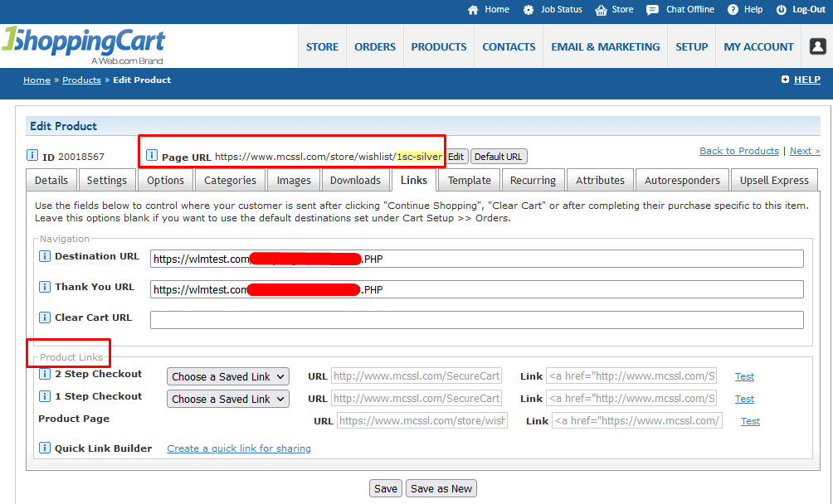The width and height of the screenshot is (833, 504).
Task: Click the 1 Step Checkout Link field
Action: (x=631, y=399)
